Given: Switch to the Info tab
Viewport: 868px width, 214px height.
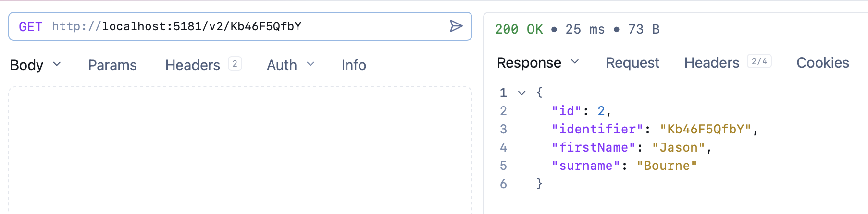Looking at the screenshot, I should point(354,65).
